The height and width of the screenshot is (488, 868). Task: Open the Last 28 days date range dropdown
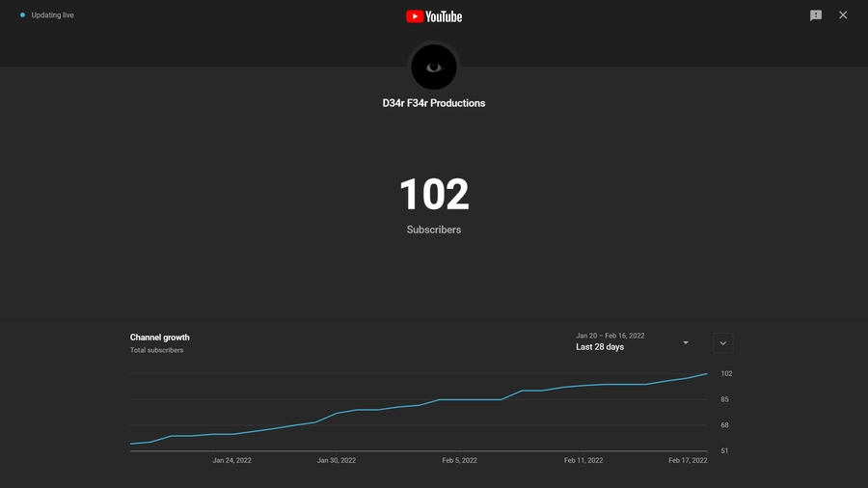click(x=633, y=342)
